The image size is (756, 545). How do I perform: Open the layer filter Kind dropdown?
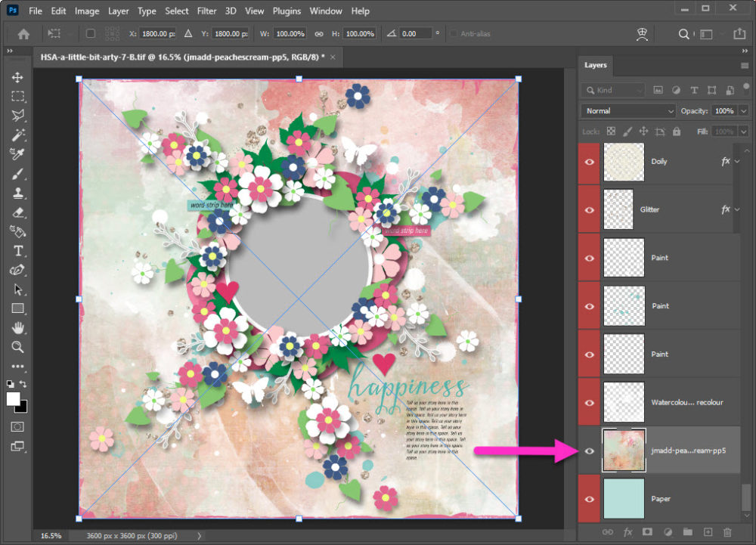coord(613,90)
